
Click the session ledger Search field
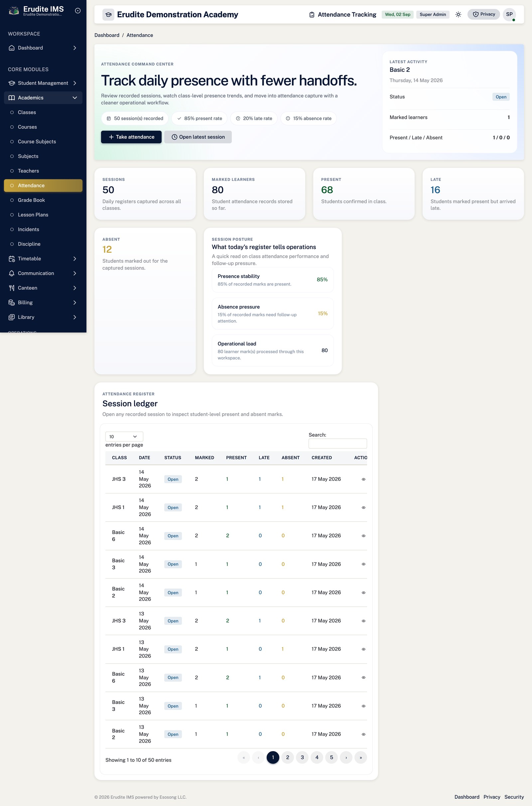tap(337, 444)
